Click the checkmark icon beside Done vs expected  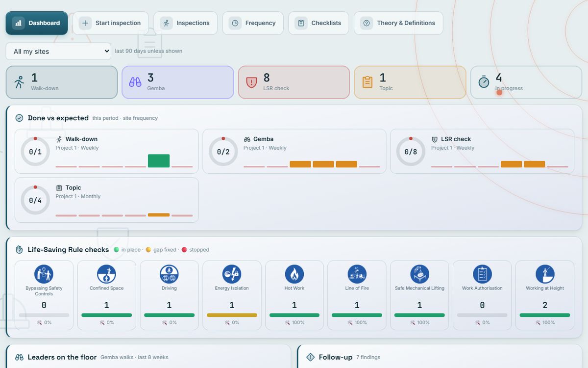point(20,118)
